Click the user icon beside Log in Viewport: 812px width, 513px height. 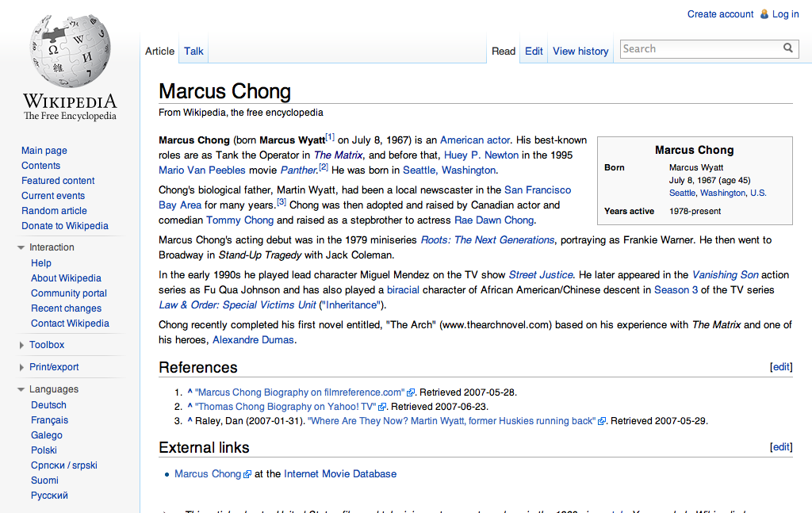click(x=764, y=14)
